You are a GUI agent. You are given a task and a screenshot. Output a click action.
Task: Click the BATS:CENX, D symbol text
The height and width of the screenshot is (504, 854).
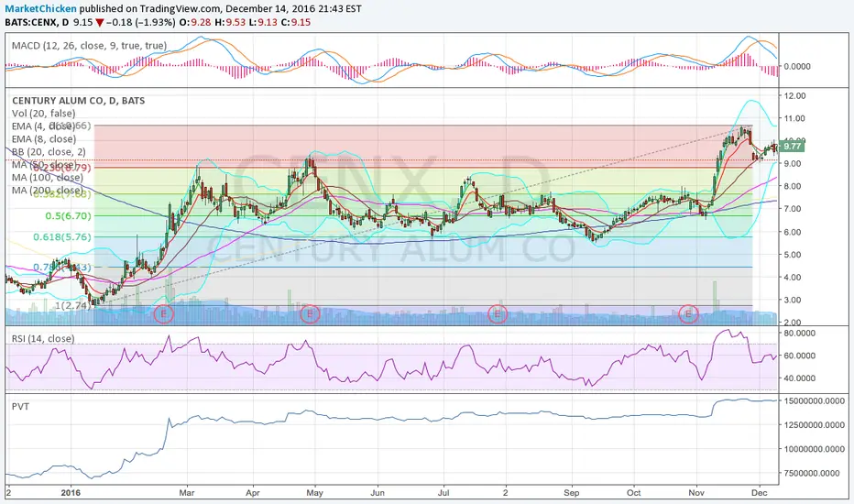click(x=37, y=22)
